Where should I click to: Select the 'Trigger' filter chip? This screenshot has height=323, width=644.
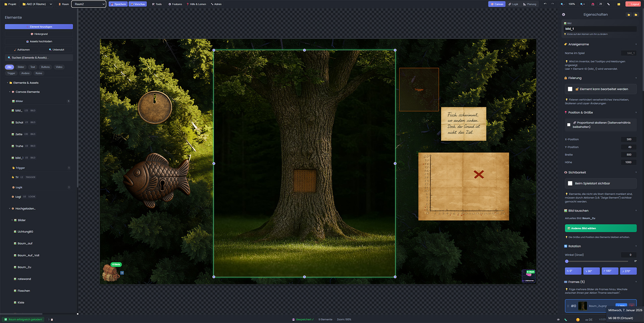(11, 73)
